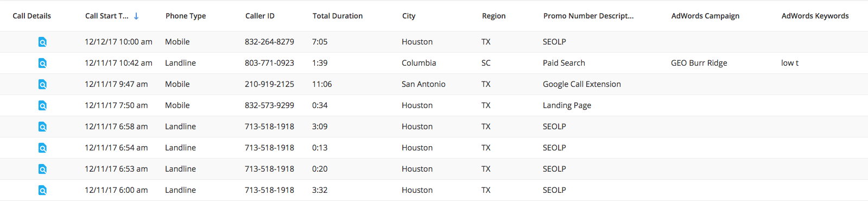The height and width of the screenshot is (201, 868).
Task: Open call details for 12/11/17 6:00 am call
Action: (42, 190)
